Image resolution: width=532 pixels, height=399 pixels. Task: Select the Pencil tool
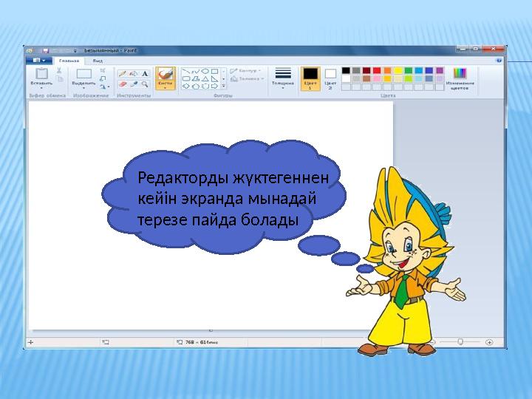click(123, 74)
